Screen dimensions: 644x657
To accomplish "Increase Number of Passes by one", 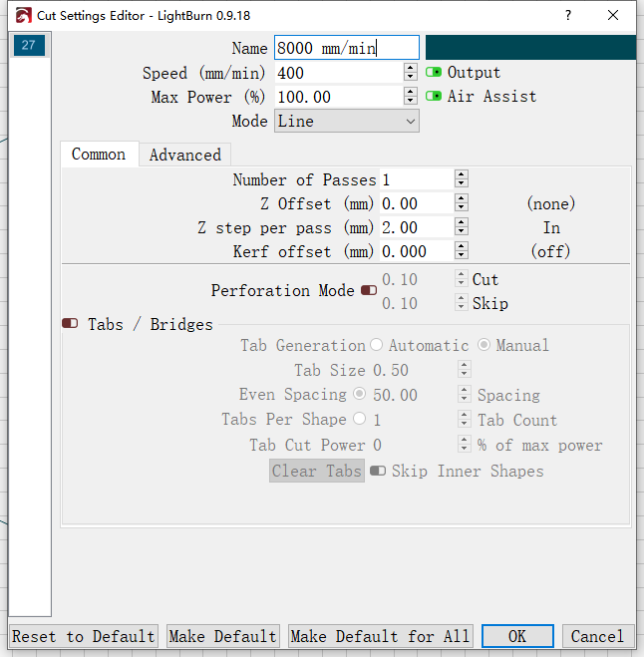I will point(462,174).
